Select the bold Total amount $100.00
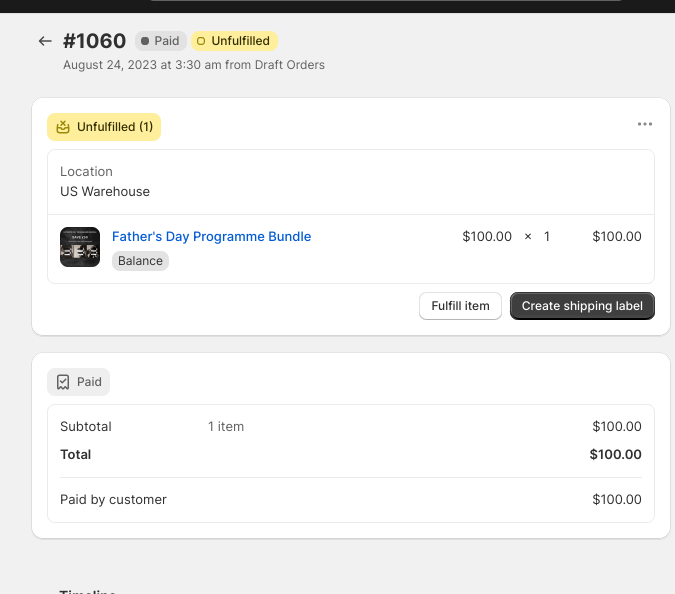 click(x=615, y=455)
